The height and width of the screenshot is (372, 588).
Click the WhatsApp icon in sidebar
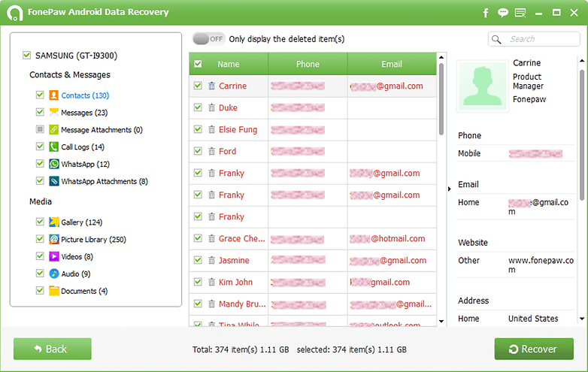[x=54, y=164]
